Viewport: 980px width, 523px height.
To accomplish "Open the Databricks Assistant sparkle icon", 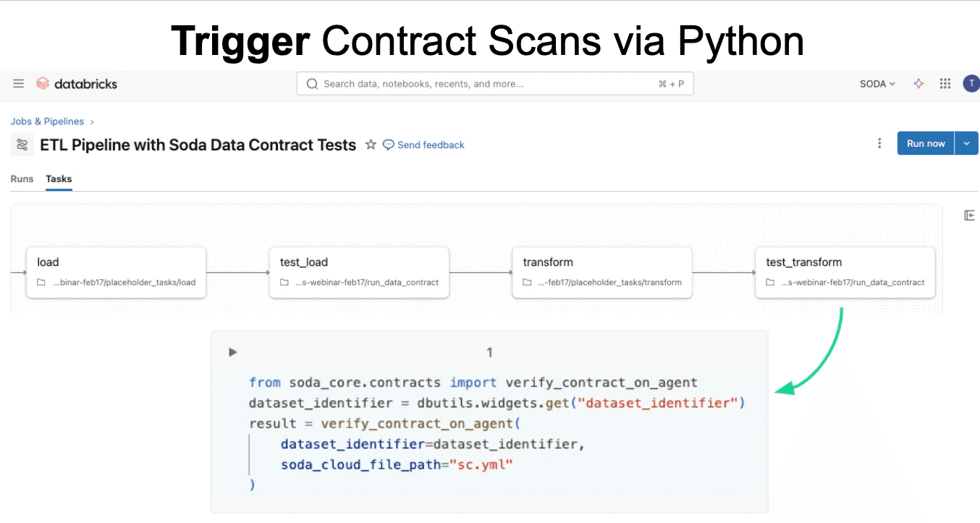I will coord(918,83).
